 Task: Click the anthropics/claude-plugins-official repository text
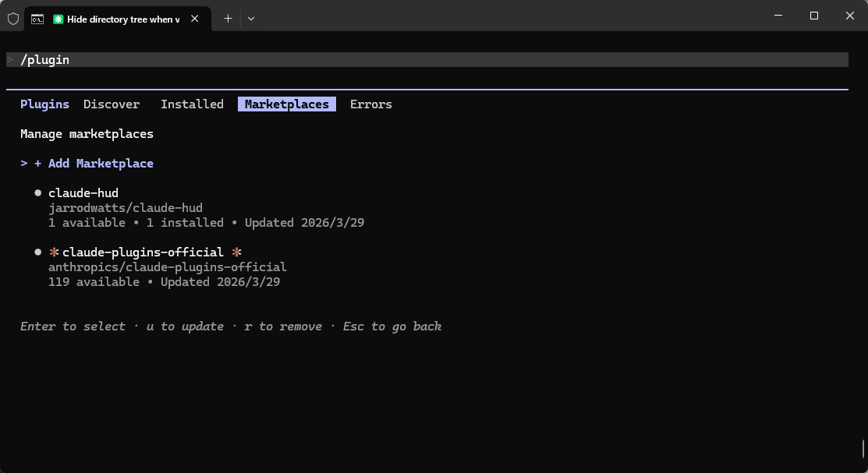pos(167,267)
